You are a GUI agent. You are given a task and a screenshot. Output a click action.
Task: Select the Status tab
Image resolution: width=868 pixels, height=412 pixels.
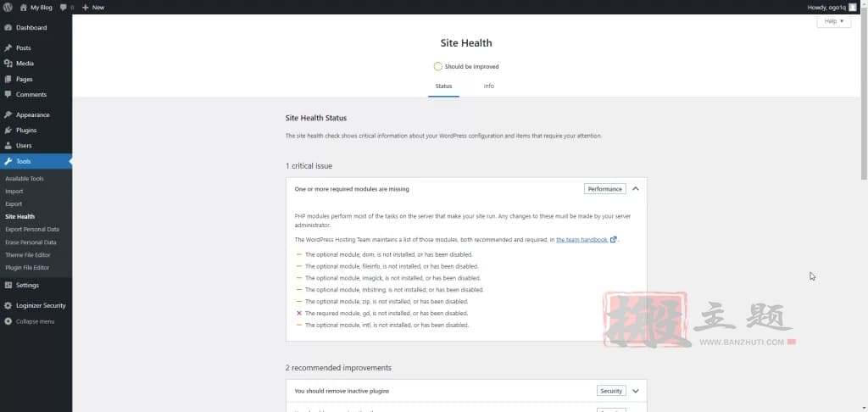443,86
